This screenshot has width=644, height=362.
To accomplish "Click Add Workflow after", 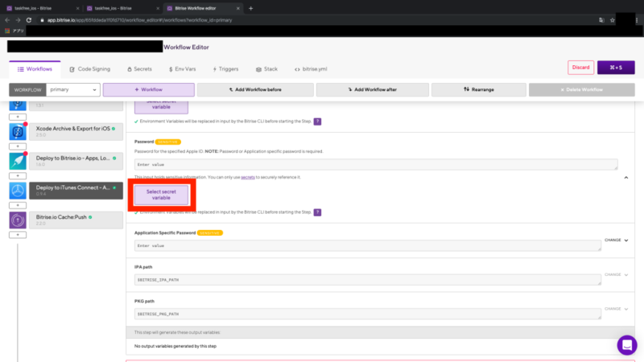I will click(x=373, y=89).
